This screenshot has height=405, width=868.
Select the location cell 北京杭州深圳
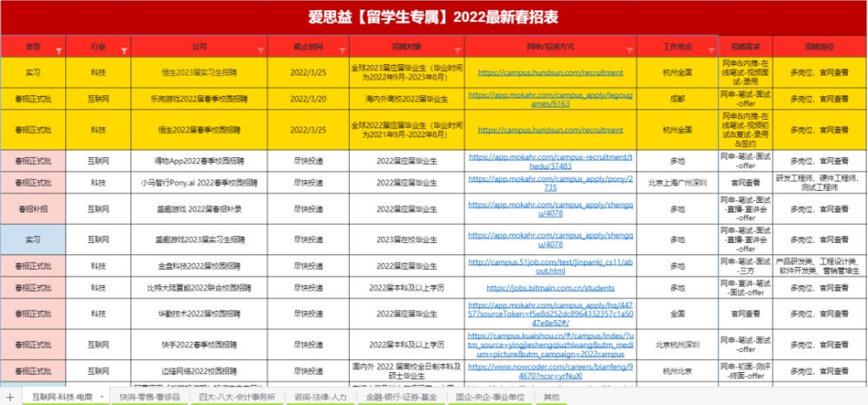[678, 344]
